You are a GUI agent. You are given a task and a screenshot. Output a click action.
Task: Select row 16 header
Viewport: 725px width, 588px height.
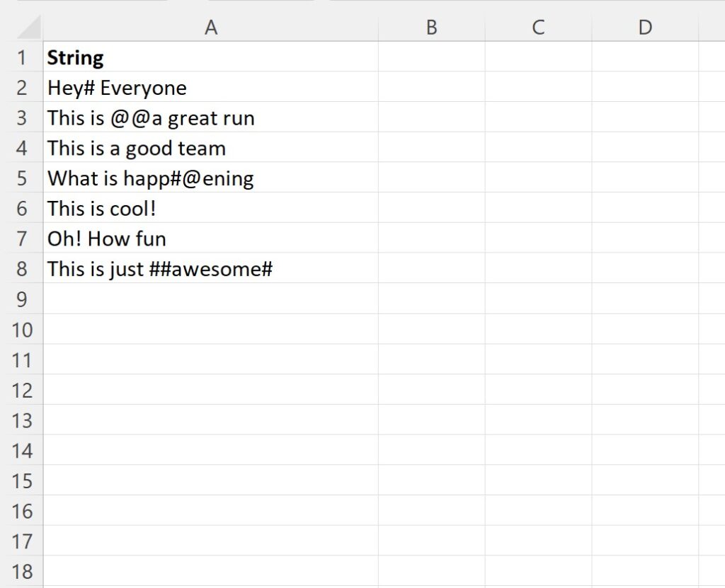(22, 511)
